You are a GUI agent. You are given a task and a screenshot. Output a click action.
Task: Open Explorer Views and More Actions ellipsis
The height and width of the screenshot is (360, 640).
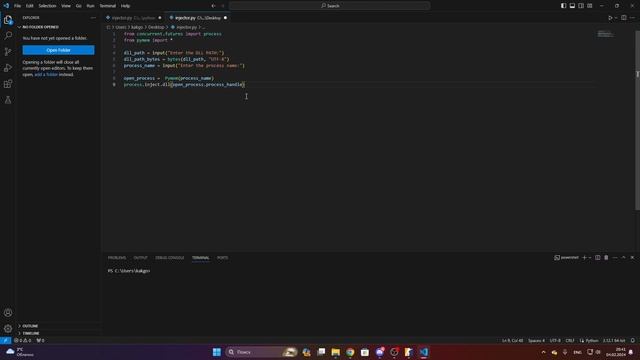[x=93, y=18]
